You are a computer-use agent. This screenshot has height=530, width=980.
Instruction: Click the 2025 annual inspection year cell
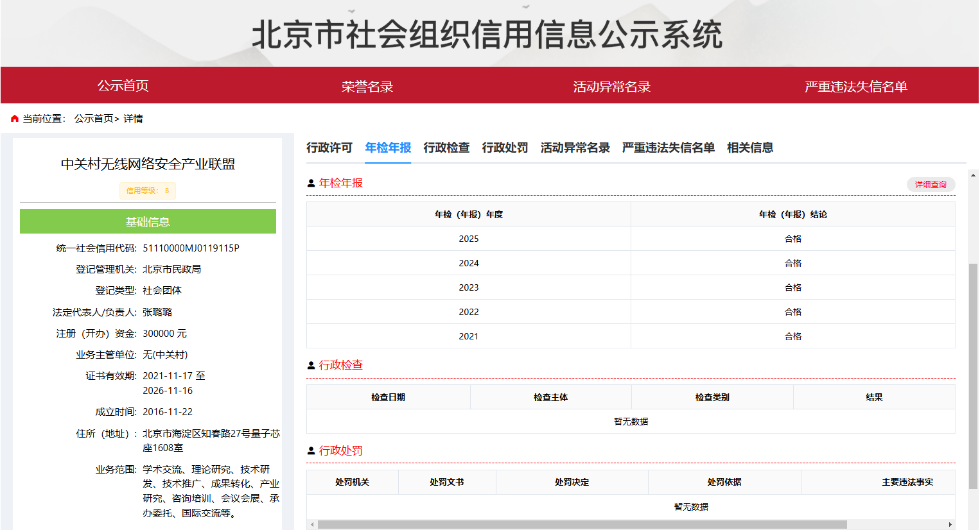(469, 239)
